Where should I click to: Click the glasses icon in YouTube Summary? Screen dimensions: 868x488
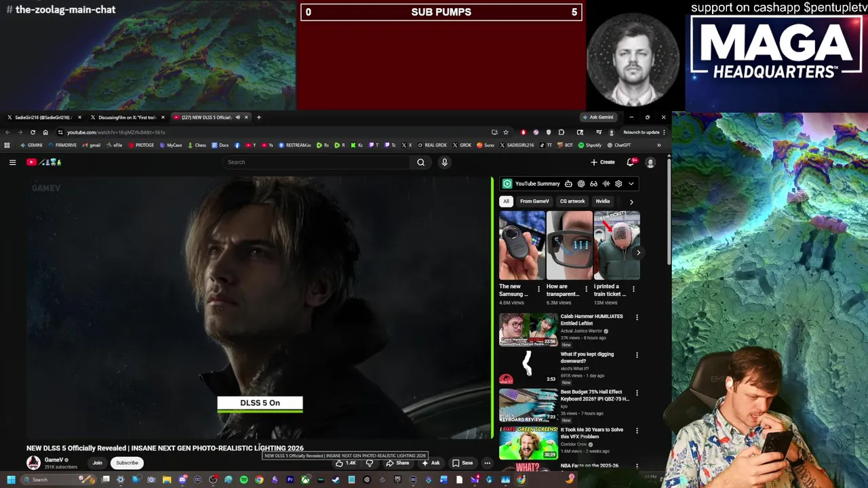(x=593, y=184)
